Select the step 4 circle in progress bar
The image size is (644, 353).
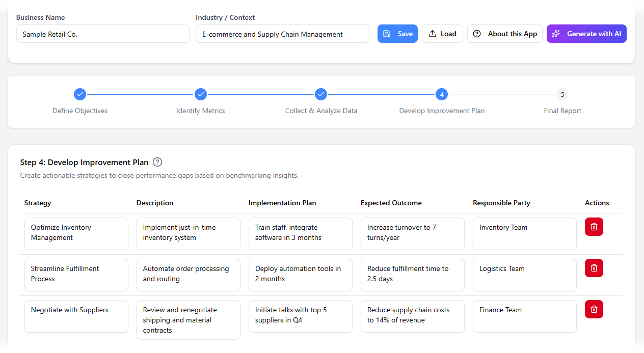tap(442, 94)
